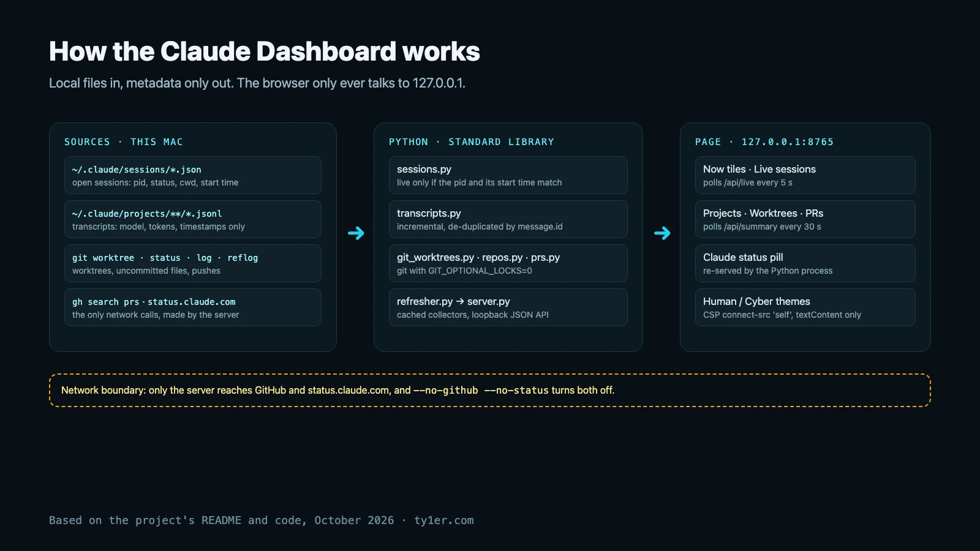Click 'git with GIT_OPTIONAL_LOCKS=0' text
Viewport: 980px width, 551px height.
click(464, 271)
